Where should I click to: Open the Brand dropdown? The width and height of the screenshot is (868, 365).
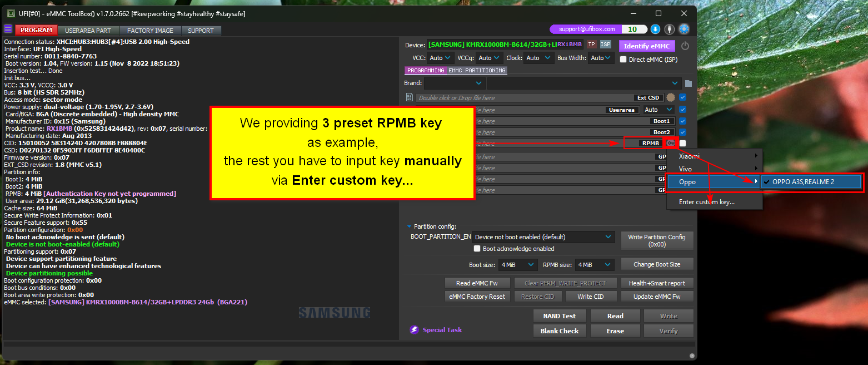click(454, 83)
